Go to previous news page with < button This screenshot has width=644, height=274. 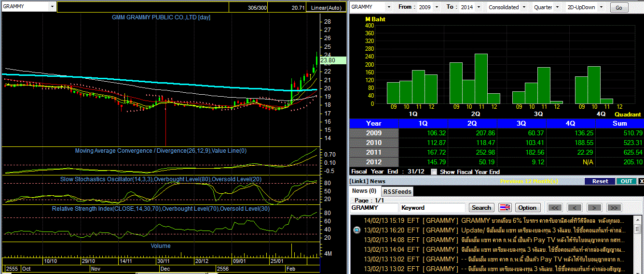pos(575,208)
